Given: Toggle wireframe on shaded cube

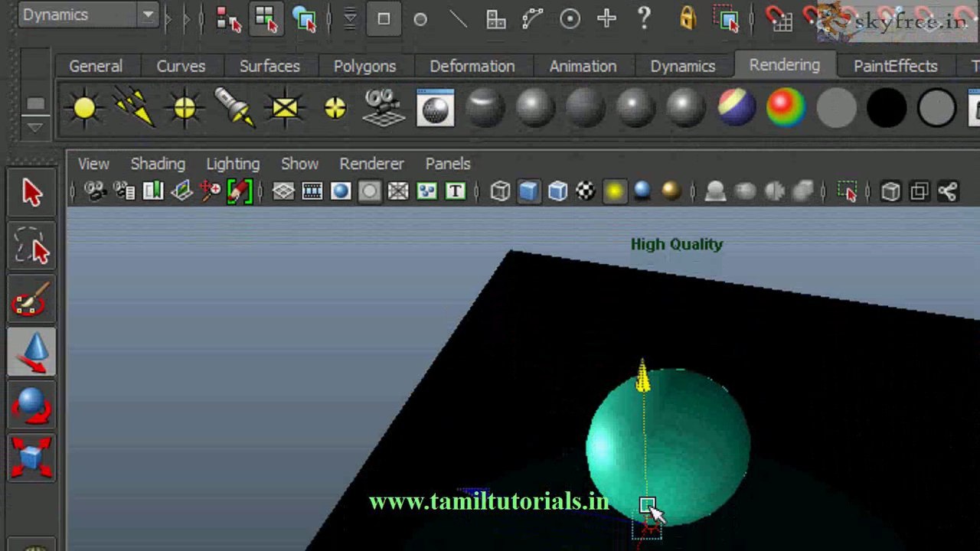Looking at the screenshot, I should tap(557, 191).
